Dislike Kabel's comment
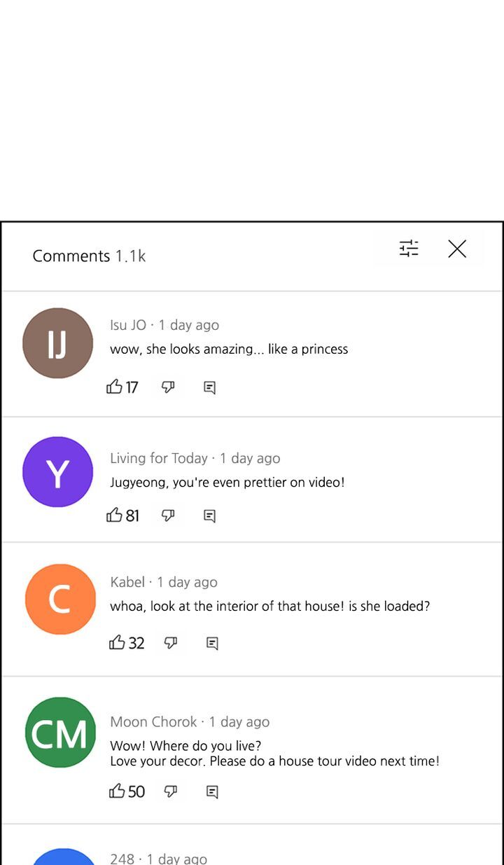Screen dimensions: 504x865 (x=171, y=642)
